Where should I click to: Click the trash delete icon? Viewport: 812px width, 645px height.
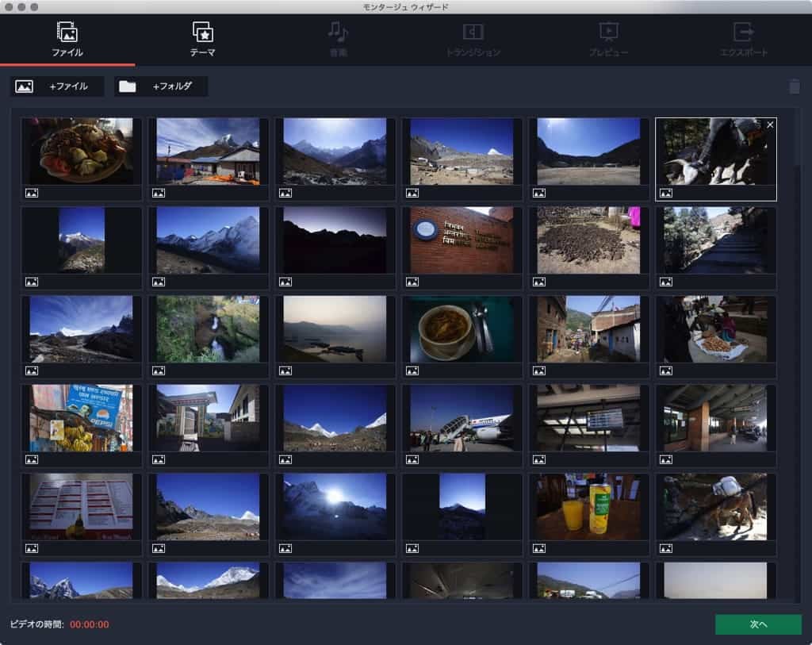click(x=795, y=86)
